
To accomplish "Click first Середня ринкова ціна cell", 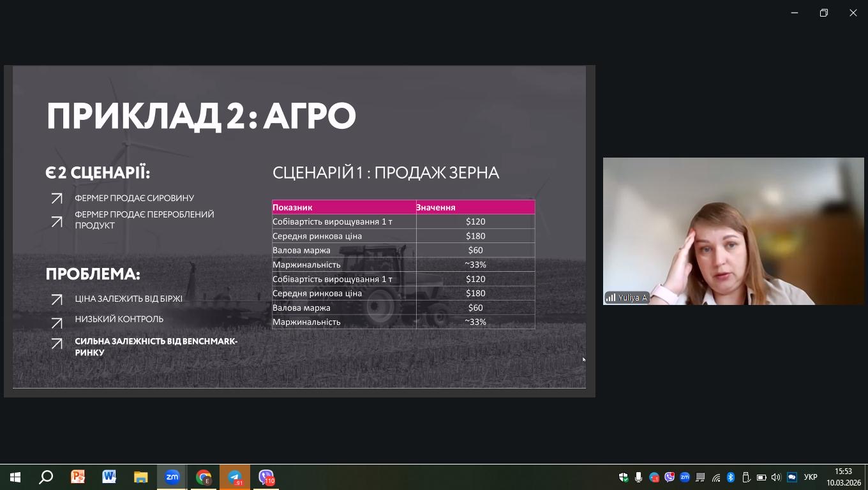I will click(344, 236).
